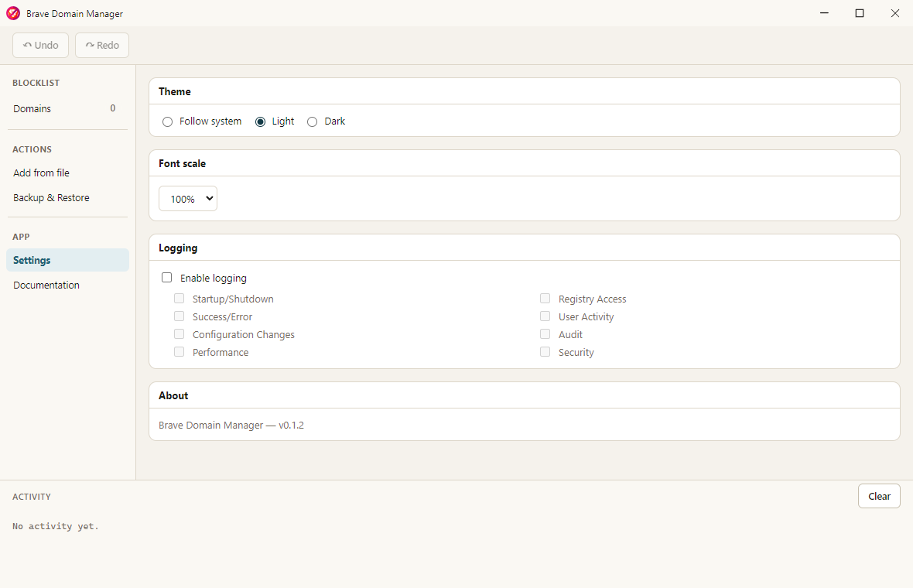Close the Brave Domain Manager window
The image size is (913, 588).
[895, 13]
